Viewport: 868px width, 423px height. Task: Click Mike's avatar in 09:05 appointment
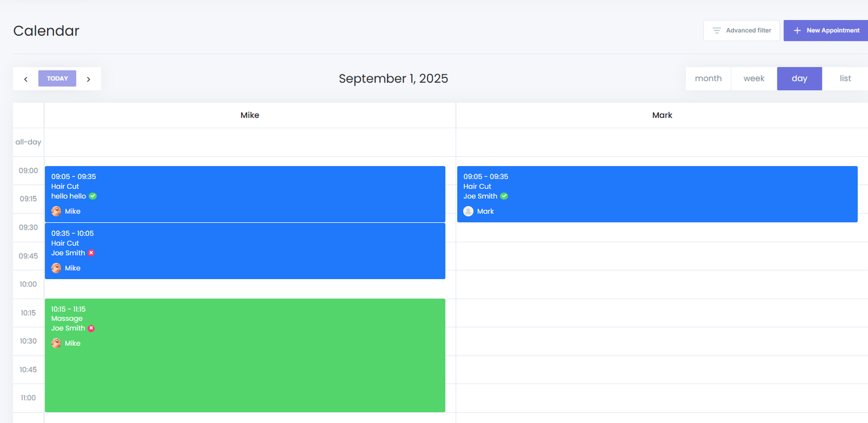56,211
